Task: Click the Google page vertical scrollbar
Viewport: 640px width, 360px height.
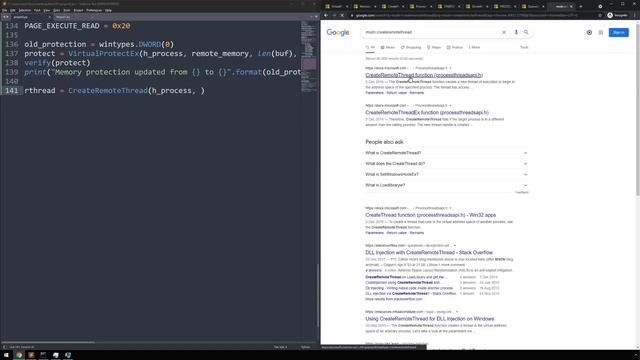Action: (638, 110)
